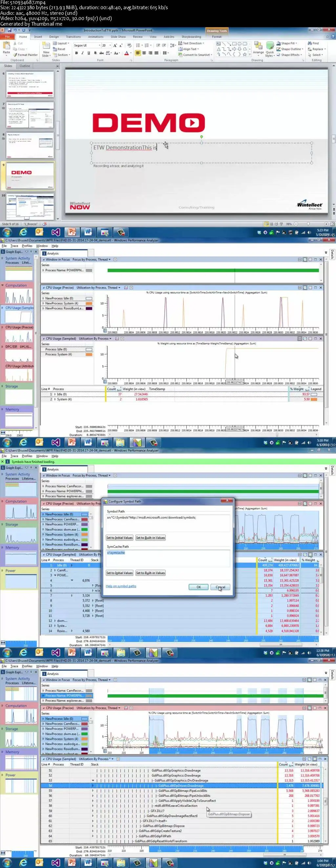This screenshot has width=336, height=868.
Task: Switch to Outline tab in PowerPoint slides pane
Action: point(25,66)
